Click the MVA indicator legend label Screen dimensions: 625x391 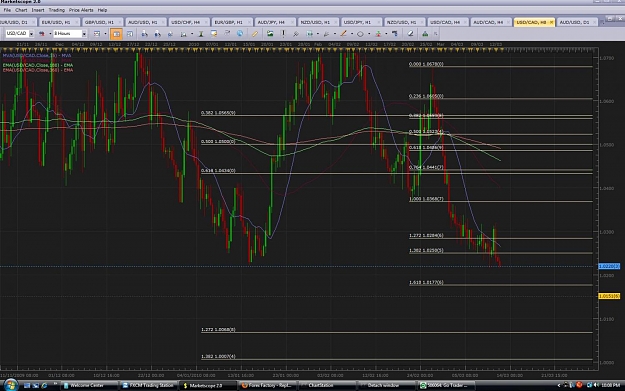(37, 55)
